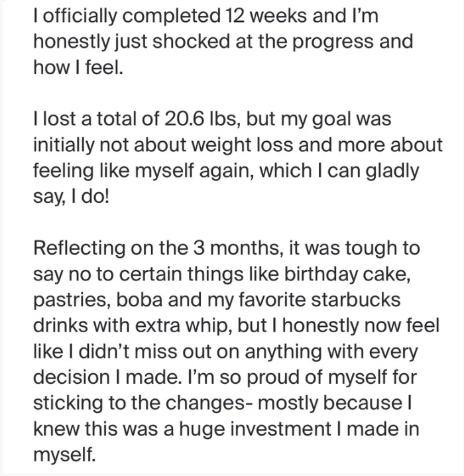Click the word "anything" in the text
The height and width of the screenshot is (476, 464).
tap(283, 351)
